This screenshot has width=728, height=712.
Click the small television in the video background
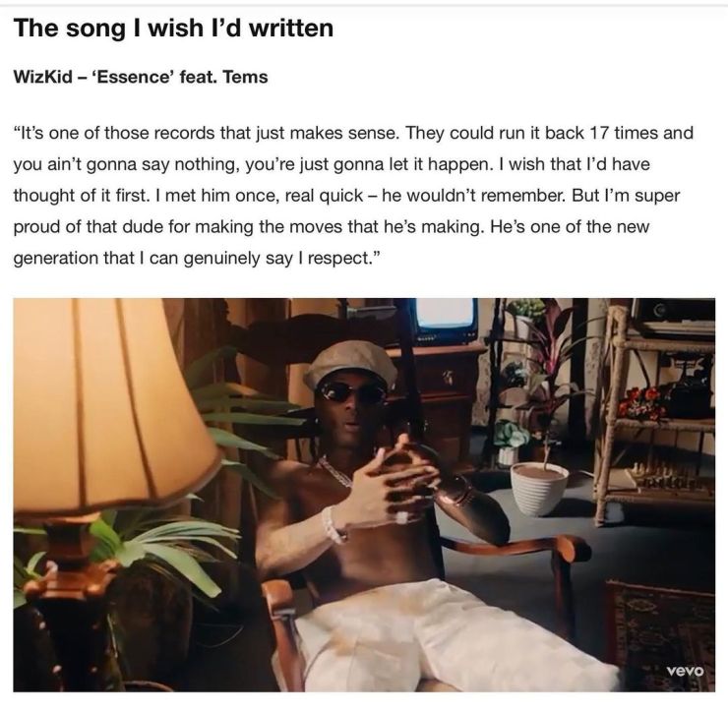pos(445,320)
